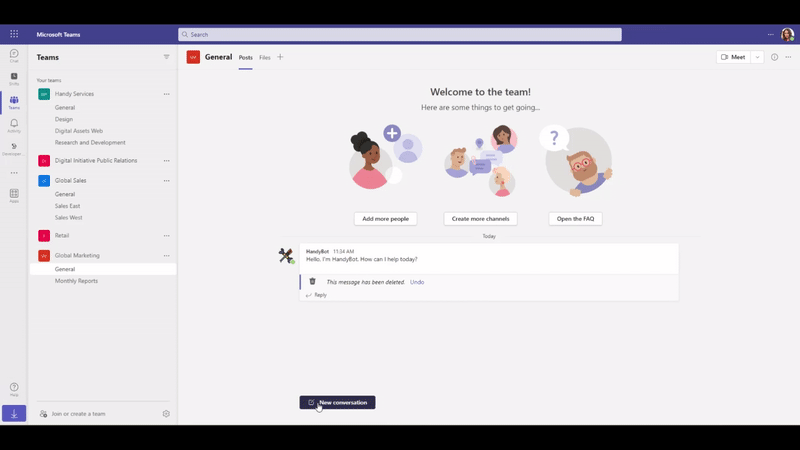Screen dimensions: 800x450
Task: Show more apps ellipsis in left rail
Action: point(14,172)
